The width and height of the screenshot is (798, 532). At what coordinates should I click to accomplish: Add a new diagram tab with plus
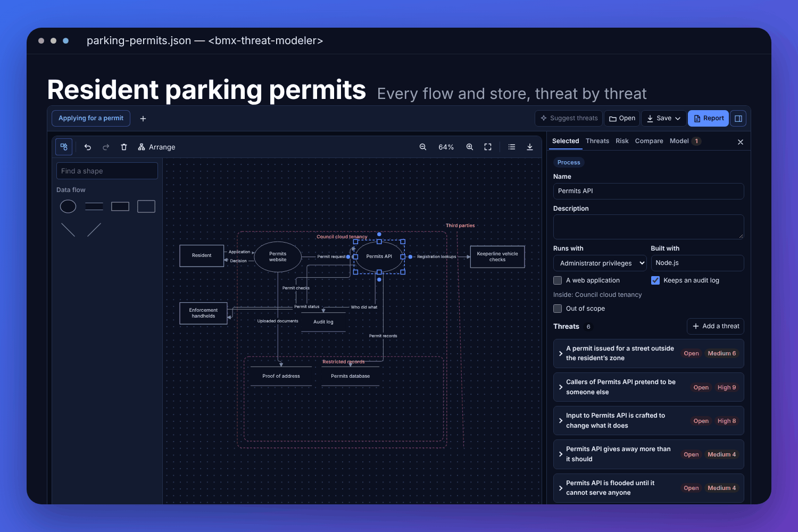143,119
